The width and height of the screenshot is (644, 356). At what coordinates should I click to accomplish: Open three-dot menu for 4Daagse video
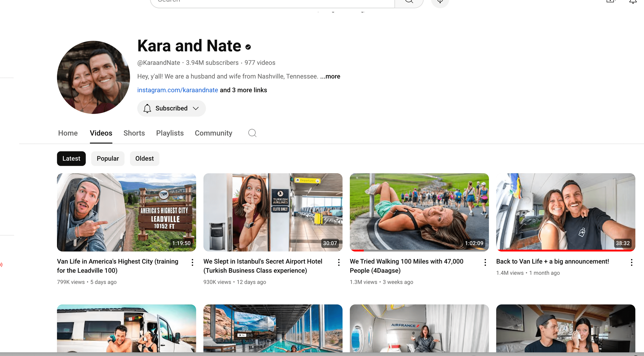pos(485,262)
